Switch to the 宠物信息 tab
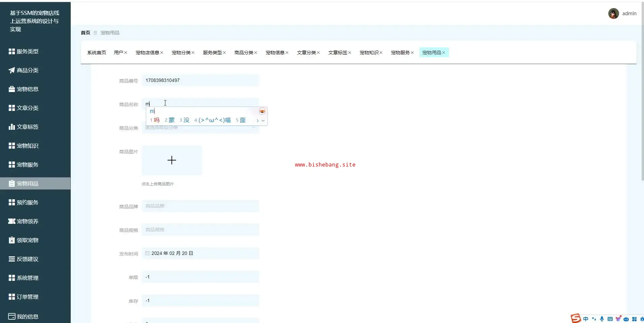This screenshot has width=644, height=323. (275, 53)
